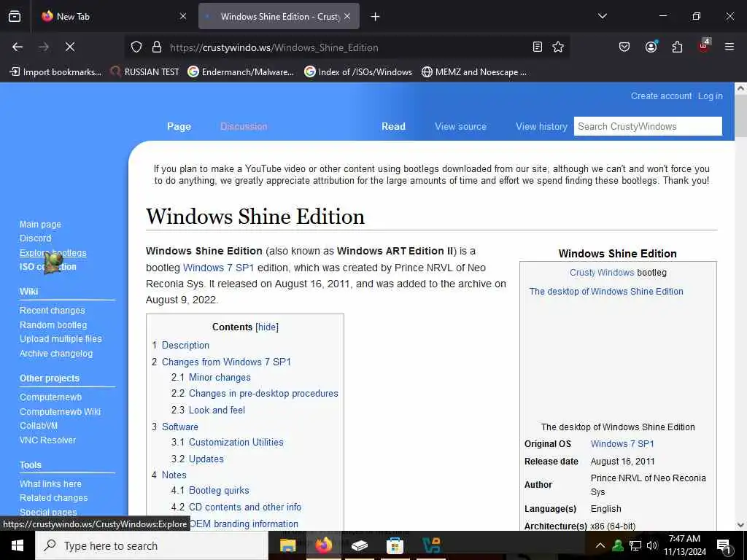Image resolution: width=747 pixels, height=560 pixels.
Task: Jump to Look and feel section
Action: click(217, 410)
